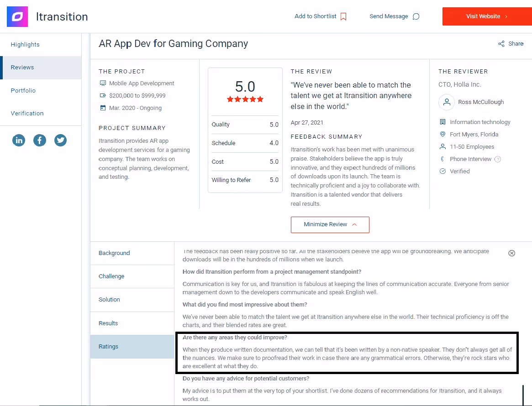Click the Mar. 2020 - Ongoing date text
The image size is (532, 406).
[135, 108]
